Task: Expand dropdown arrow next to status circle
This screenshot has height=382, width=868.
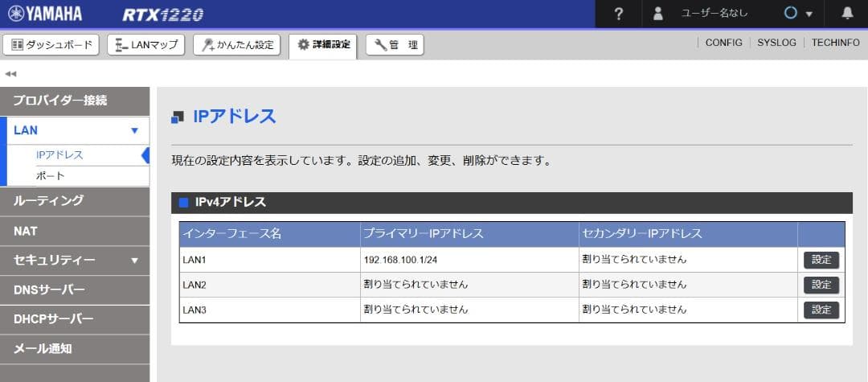Action: (809, 14)
